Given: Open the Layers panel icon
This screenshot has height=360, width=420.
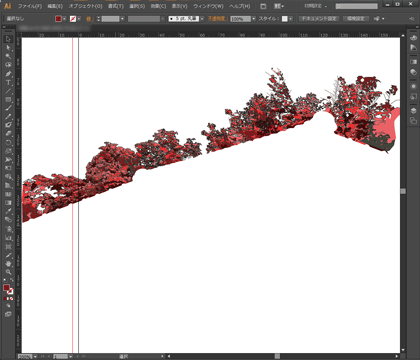Looking at the screenshot, I should pyautogui.click(x=413, y=111).
